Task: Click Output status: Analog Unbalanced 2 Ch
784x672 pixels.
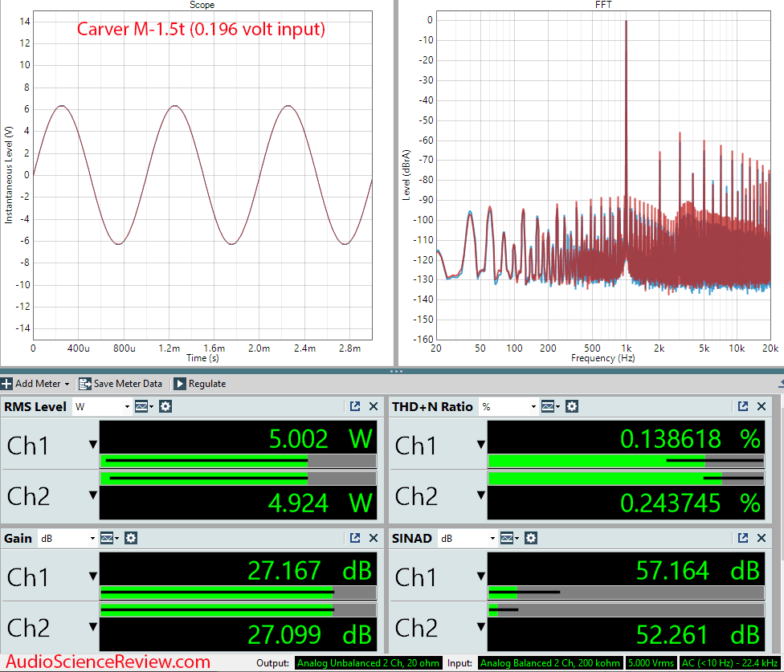Action: coord(369,663)
